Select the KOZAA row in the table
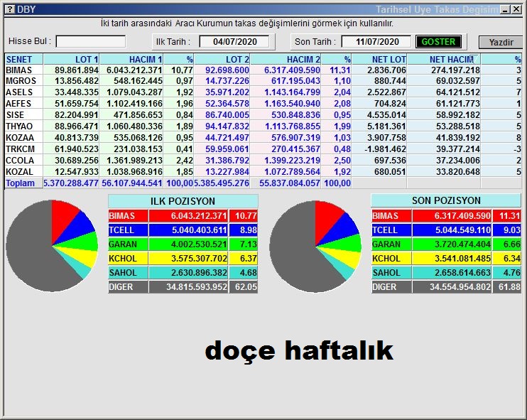This screenshot has width=527, height=420. [263, 138]
